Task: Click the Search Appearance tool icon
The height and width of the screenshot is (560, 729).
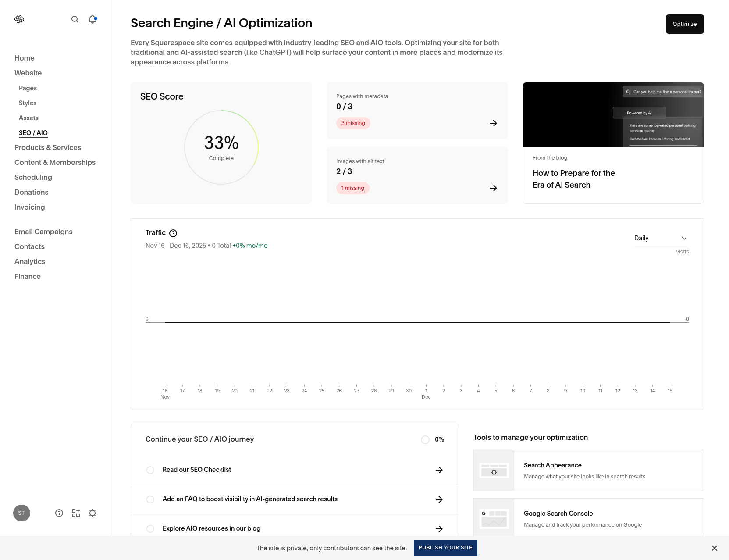Action: coord(494,471)
